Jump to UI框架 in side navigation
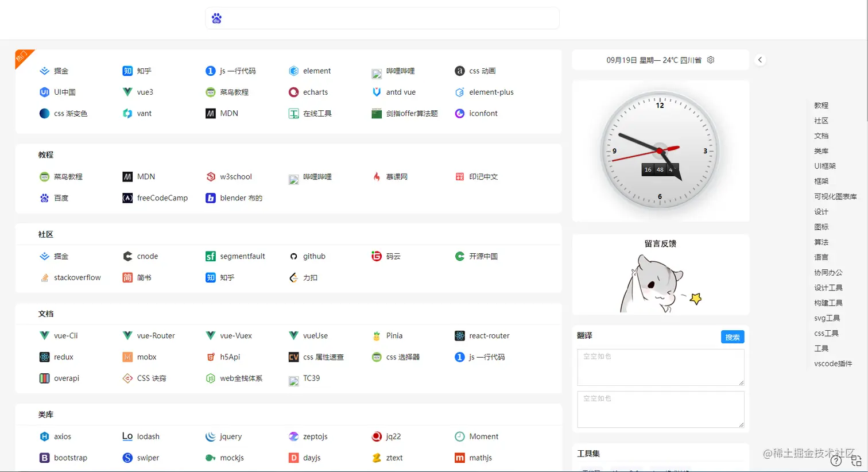 (825, 166)
